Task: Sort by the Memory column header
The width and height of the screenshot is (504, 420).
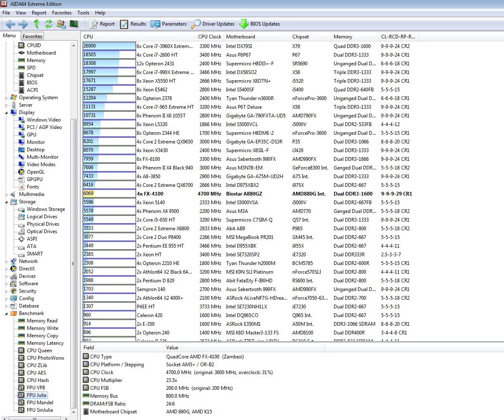Action: [355, 36]
